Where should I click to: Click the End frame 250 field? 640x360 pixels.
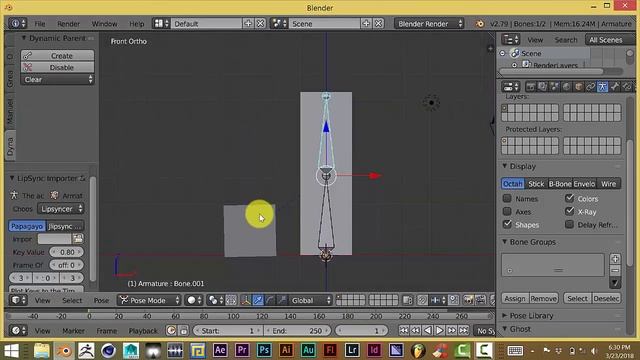297,331
